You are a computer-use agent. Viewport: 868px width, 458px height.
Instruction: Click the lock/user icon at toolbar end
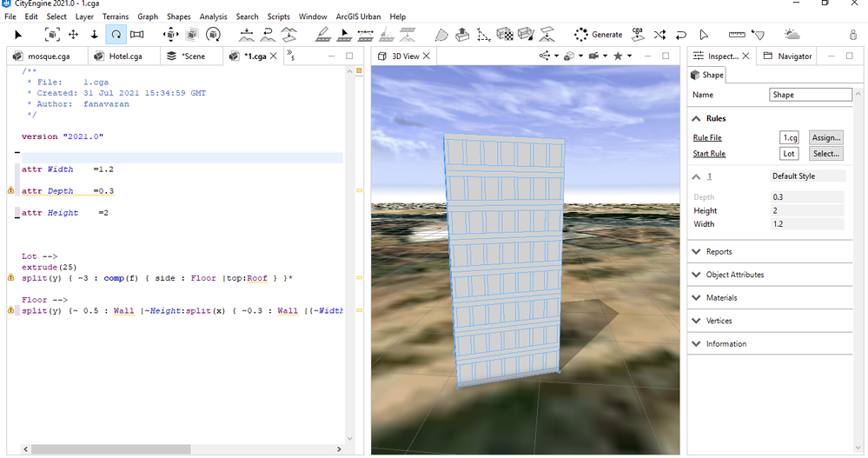tap(853, 35)
